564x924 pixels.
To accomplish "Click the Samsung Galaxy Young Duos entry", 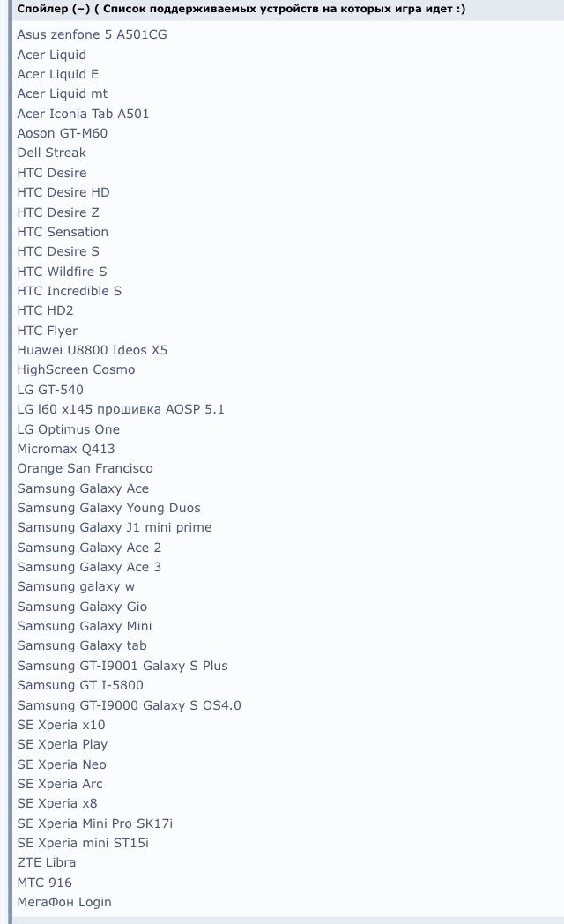I will point(108,508).
